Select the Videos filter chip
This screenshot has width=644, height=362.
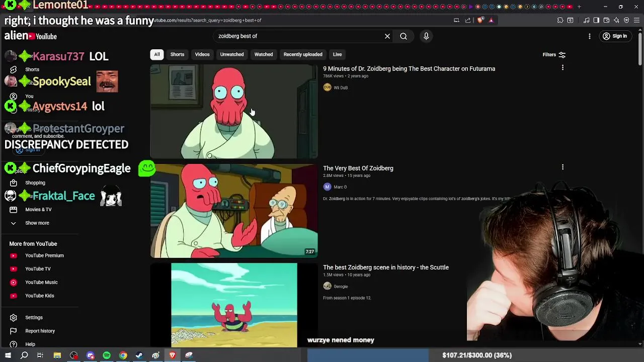click(202, 54)
